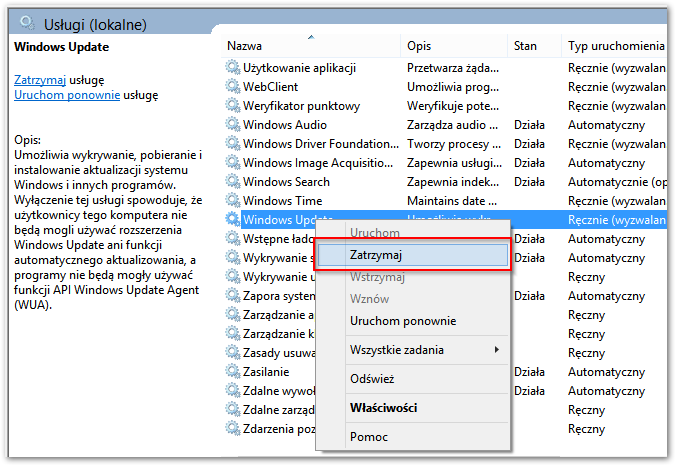The height and width of the screenshot is (466, 676).
Task: Select the Windows Audio service name
Action: tap(285, 125)
